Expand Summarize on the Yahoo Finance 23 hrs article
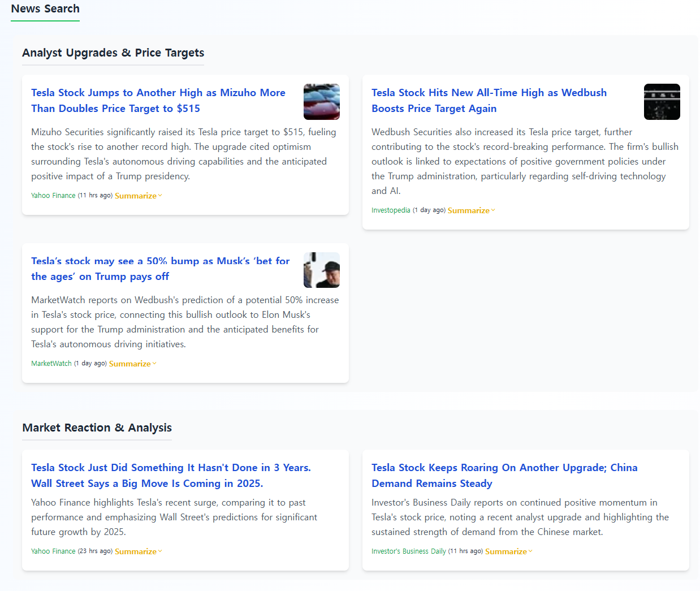Screen dimensions: 700x591 (139, 551)
